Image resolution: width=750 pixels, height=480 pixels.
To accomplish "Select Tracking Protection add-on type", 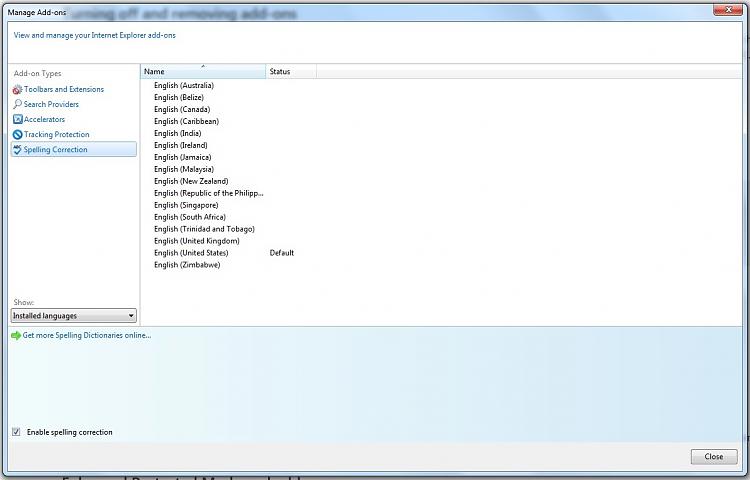I will (56, 134).
